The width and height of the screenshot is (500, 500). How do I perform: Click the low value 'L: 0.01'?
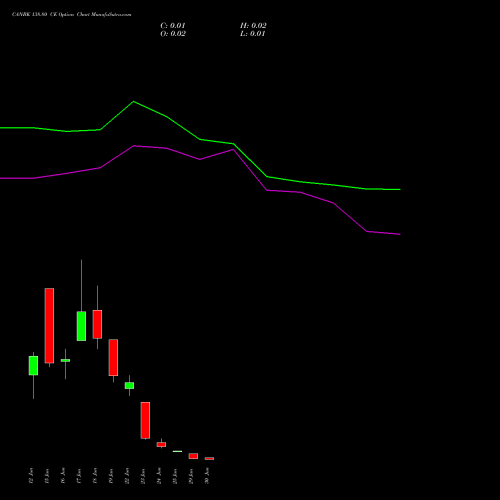[x=253, y=34]
